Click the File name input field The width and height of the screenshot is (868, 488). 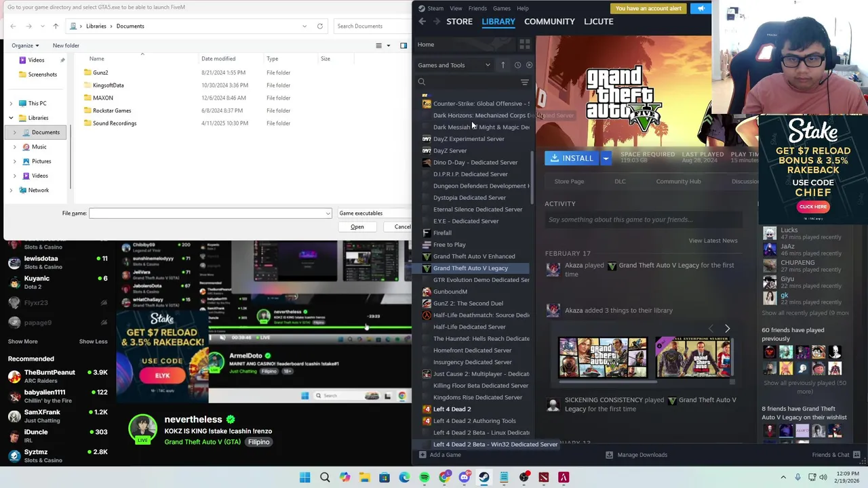206,213
